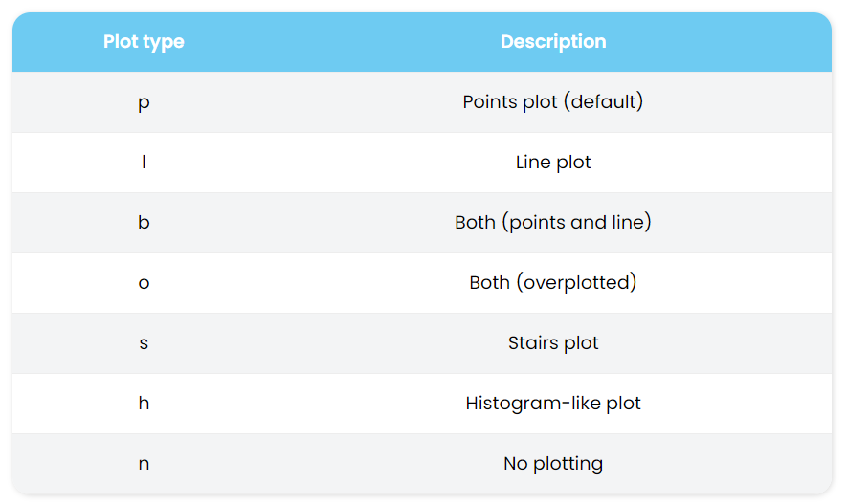Screen dimensions: 847x504
Task: Select the 'o' plot type cell
Action: coord(144,283)
